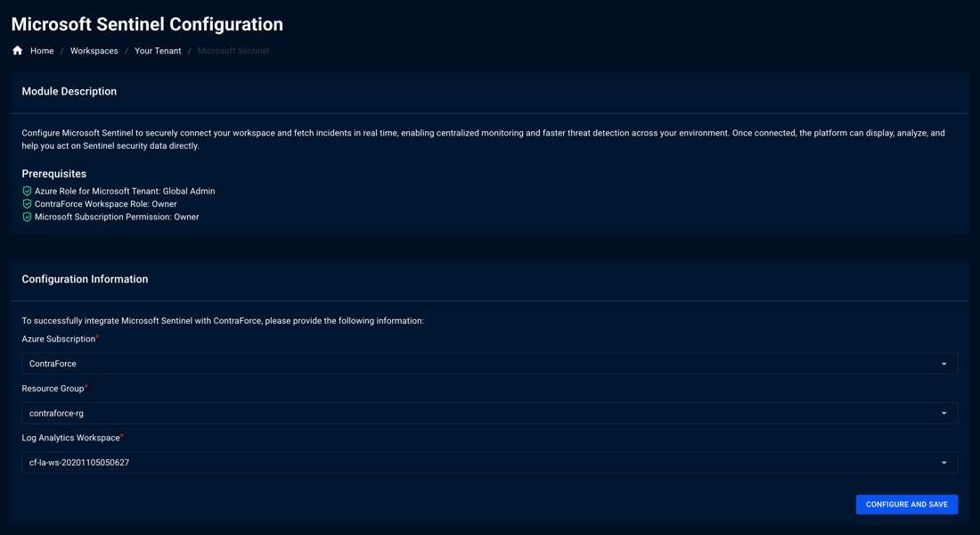Go to Home breadcrumb link

(42, 51)
